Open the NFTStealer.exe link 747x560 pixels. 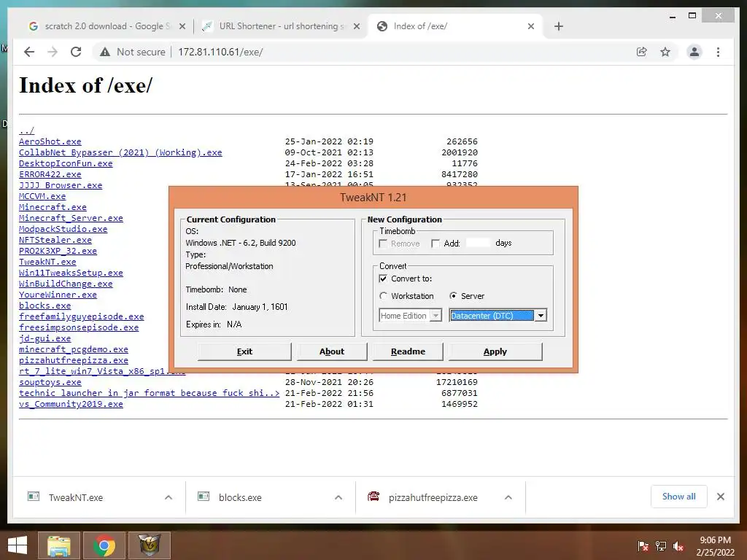click(x=55, y=240)
